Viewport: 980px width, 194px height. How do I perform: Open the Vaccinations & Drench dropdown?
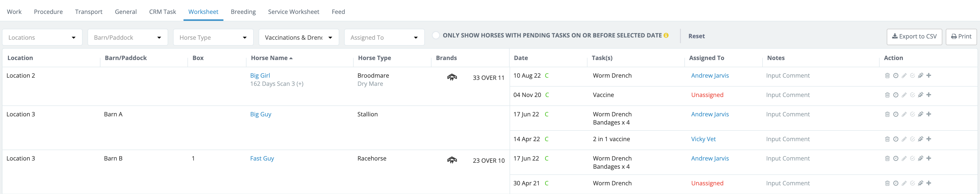[x=299, y=38]
